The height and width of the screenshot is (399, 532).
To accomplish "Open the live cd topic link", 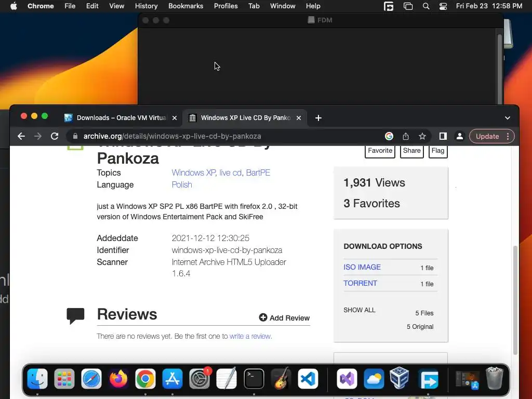I will (230, 172).
